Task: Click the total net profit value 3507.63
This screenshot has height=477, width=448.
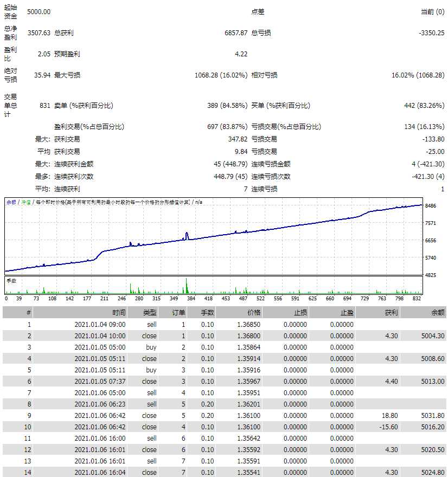Action: click(39, 33)
